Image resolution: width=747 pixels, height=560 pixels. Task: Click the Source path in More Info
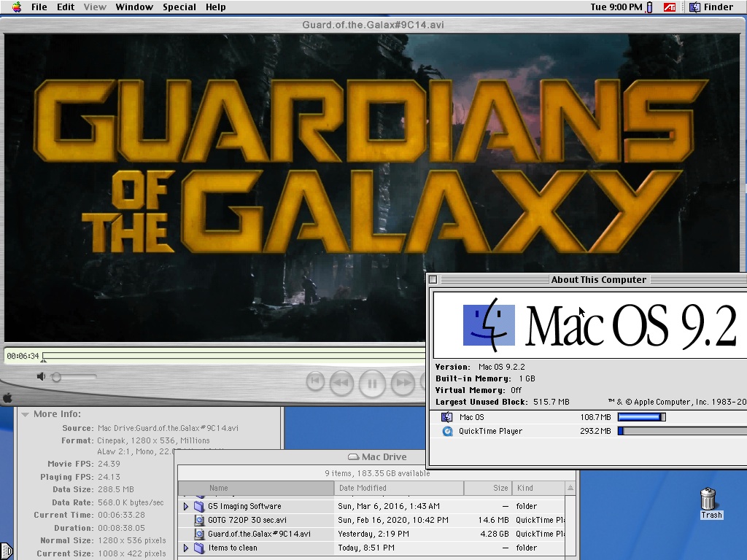tap(169, 428)
